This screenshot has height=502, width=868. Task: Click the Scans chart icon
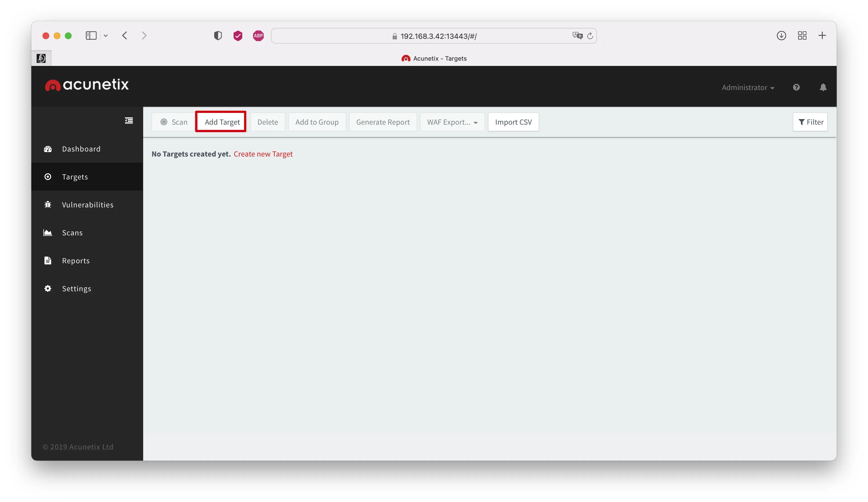tap(48, 233)
